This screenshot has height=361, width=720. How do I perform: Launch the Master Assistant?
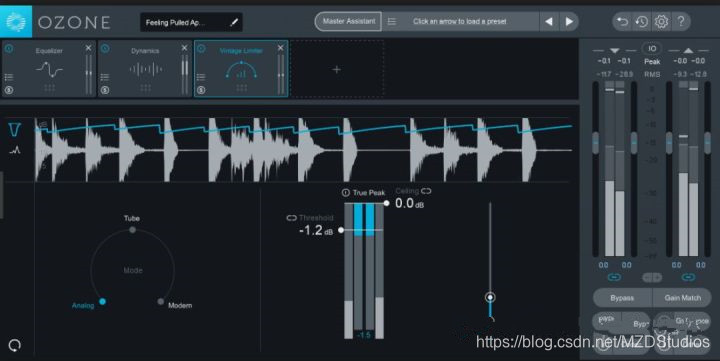point(349,22)
